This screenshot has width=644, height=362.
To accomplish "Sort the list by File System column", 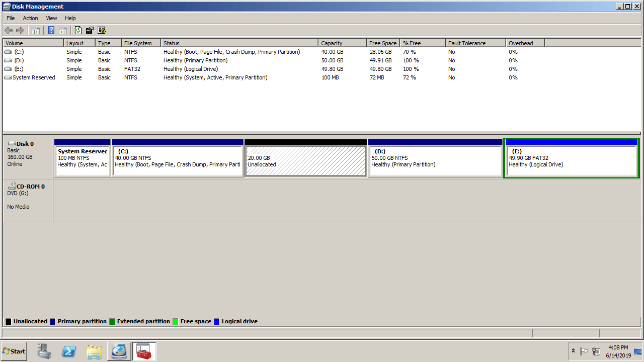I will pyautogui.click(x=138, y=43).
